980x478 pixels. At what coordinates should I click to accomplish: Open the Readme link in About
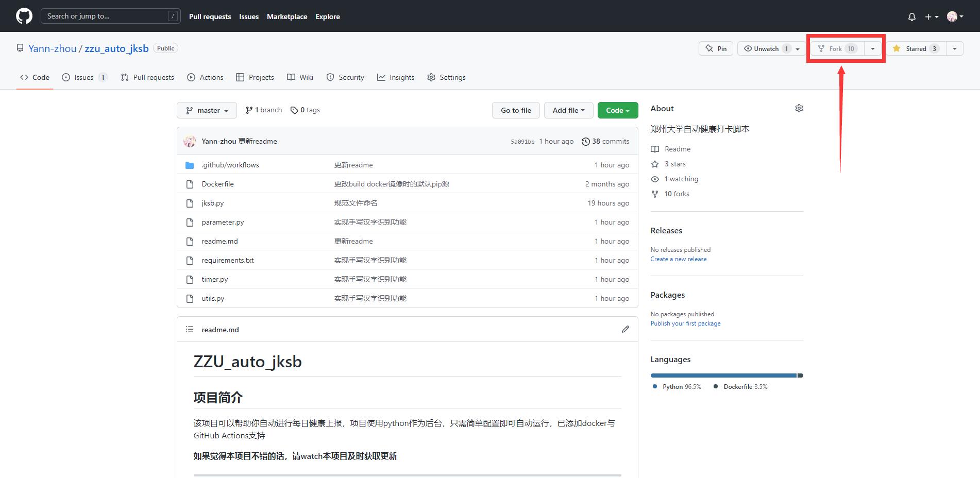pyautogui.click(x=670, y=149)
